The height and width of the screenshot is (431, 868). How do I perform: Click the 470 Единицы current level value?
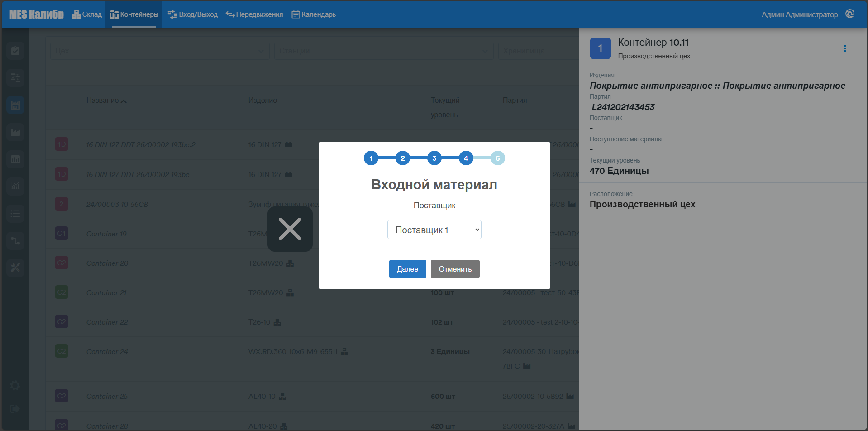pos(619,171)
